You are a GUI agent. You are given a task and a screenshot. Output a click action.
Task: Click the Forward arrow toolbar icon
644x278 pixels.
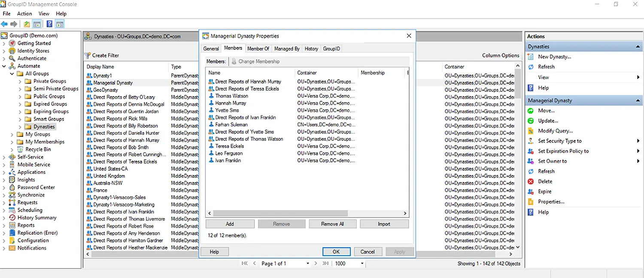[x=14, y=24]
